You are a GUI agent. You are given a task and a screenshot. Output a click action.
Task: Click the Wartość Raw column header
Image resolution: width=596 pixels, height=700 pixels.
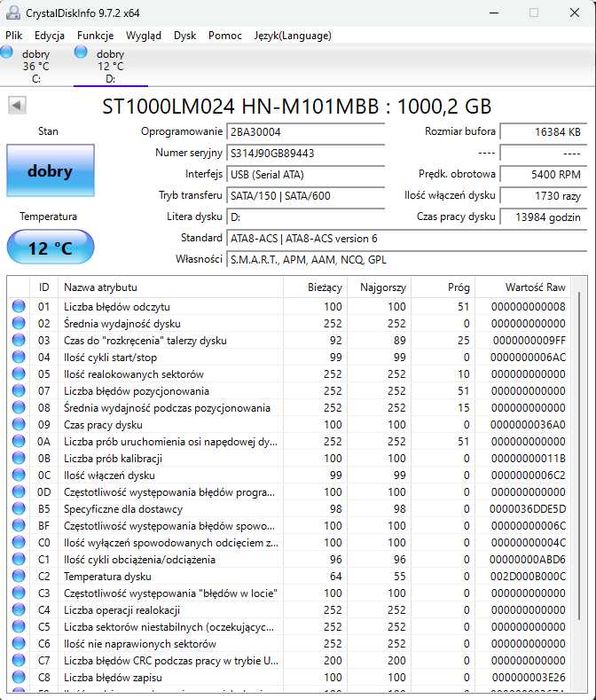(523, 287)
